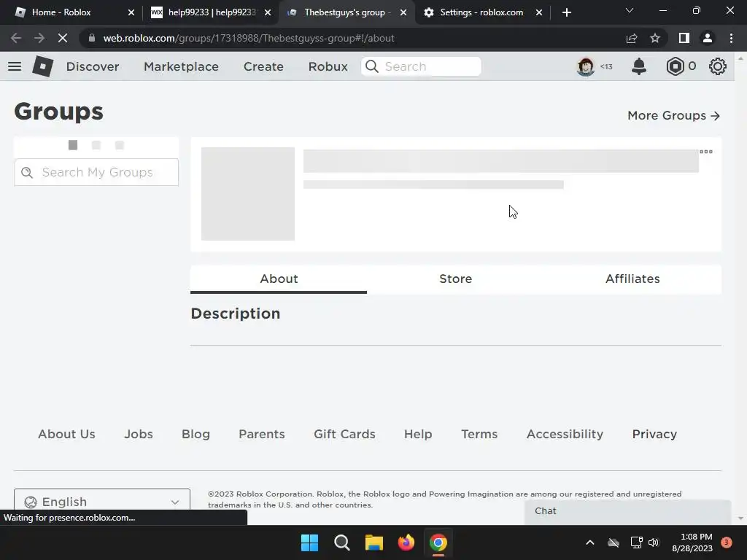
Task: Open Windows taskbar search
Action: coord(341,542)
